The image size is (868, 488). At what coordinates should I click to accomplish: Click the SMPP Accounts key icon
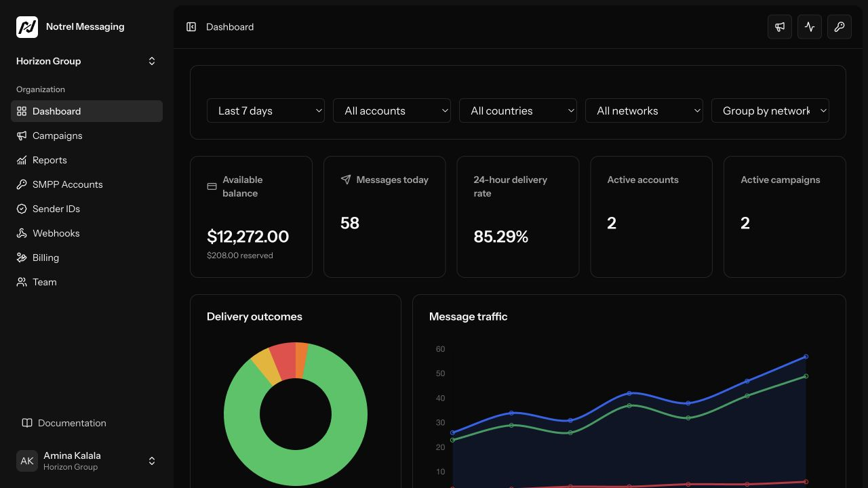22,184
